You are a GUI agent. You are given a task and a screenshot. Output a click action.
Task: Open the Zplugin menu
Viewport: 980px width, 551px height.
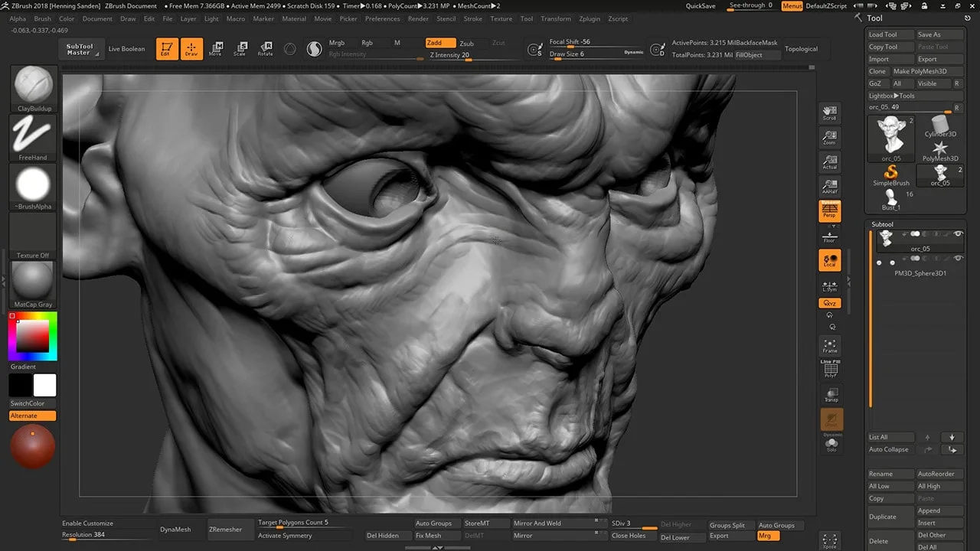[x=590, y=19]
